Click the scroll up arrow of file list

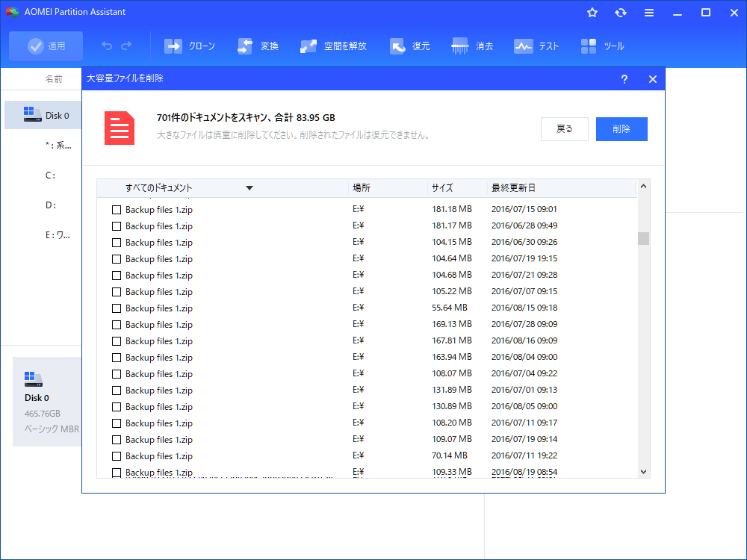point(643,186)
